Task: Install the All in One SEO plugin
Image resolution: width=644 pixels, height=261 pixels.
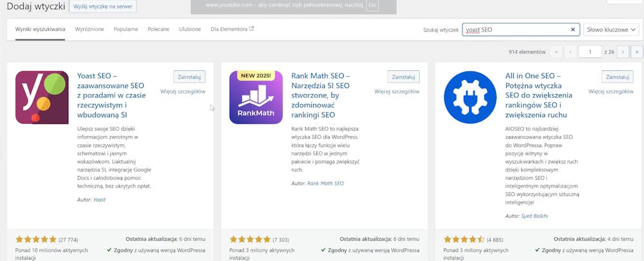Action: [618, 77]
